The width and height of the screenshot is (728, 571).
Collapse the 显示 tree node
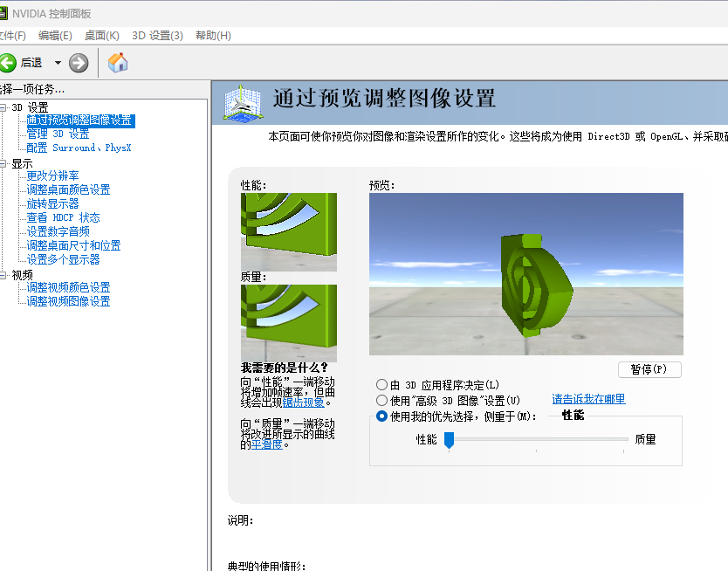(3, 163)
